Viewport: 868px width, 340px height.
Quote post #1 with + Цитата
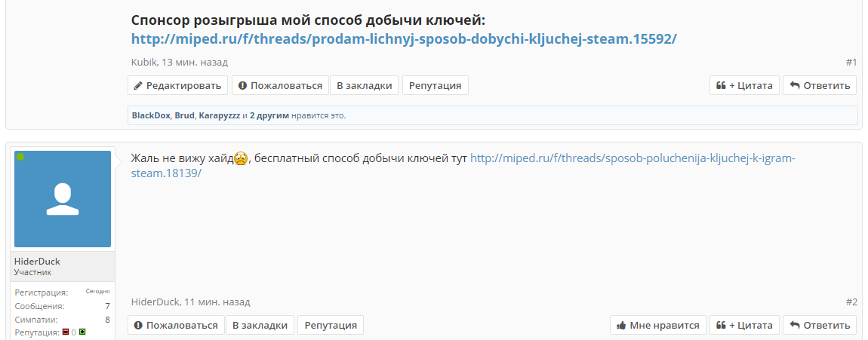[744, 86]
